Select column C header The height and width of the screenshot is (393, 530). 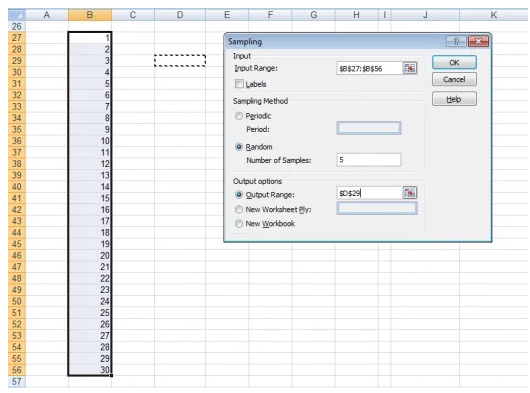click(133, 15)
